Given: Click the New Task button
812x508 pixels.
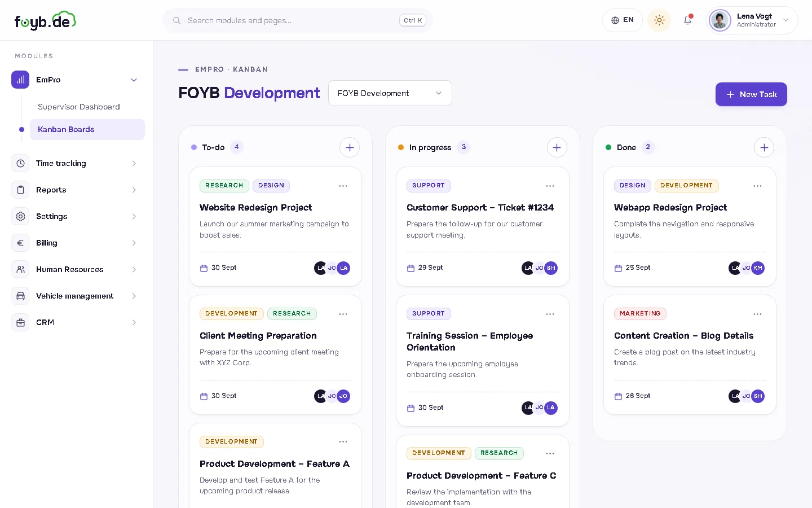Looking at the screenshot, I should coord(751,94).
